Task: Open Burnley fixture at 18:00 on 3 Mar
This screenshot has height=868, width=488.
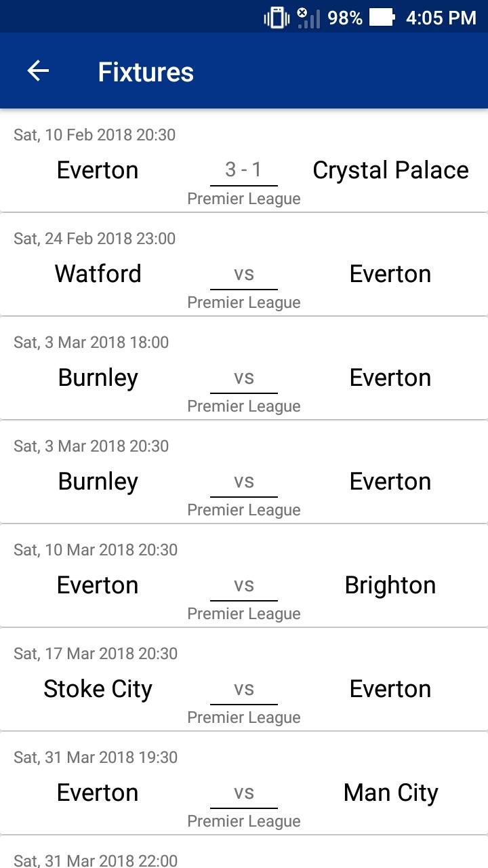Action: coord(244,368)
